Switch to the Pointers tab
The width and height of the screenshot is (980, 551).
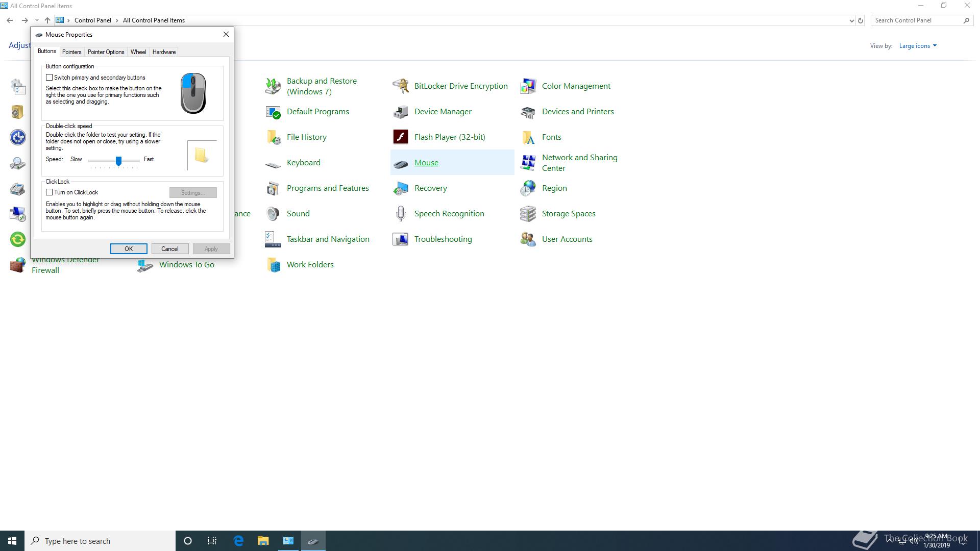coord(72,52)
